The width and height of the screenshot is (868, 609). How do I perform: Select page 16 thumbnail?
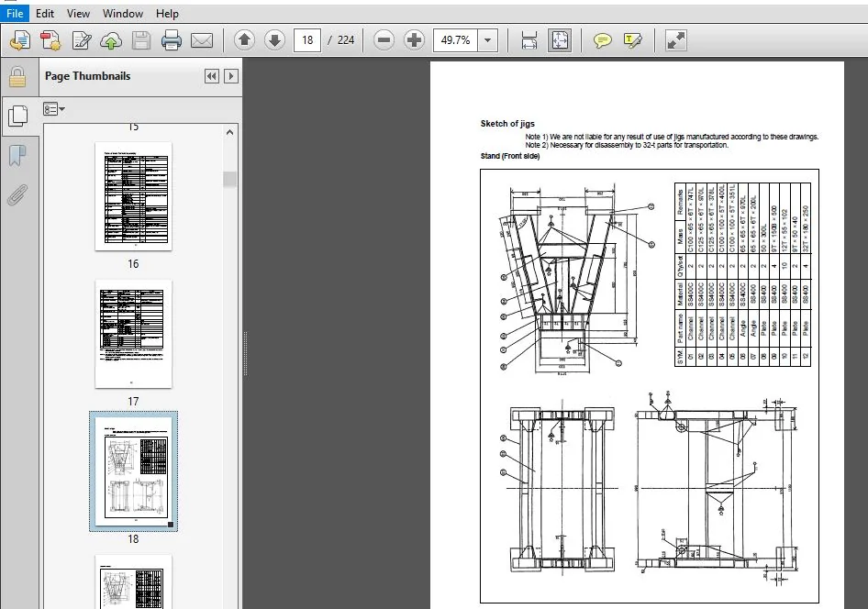click(x=133, y=195)
